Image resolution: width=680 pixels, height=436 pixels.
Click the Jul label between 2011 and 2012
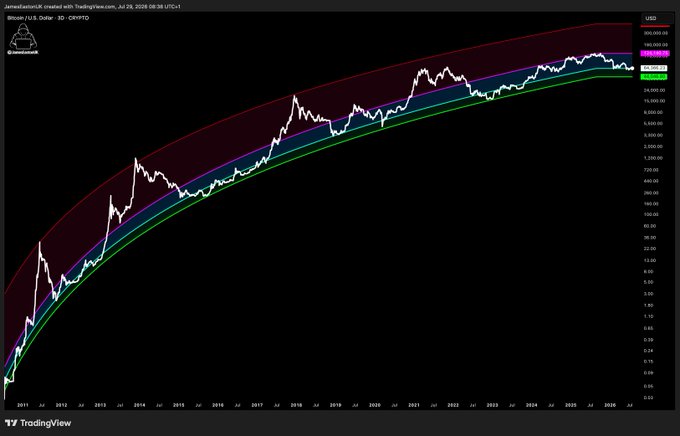click(x=42, y=405)
